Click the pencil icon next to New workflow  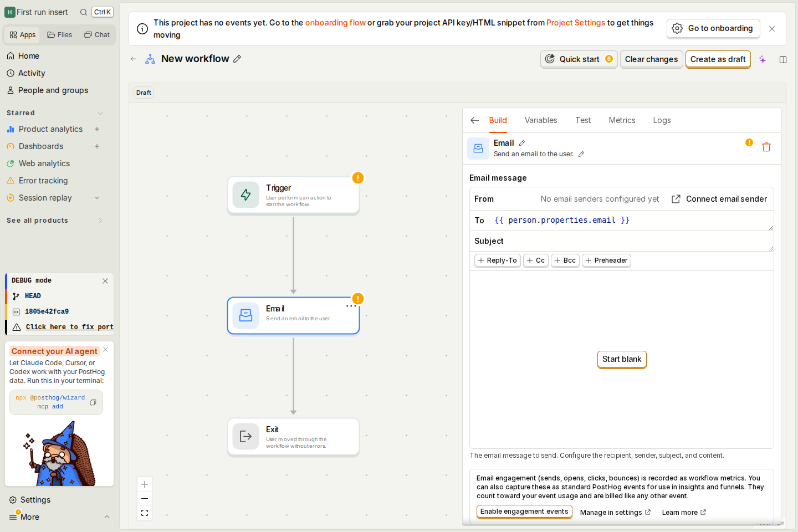pos(237,59)
